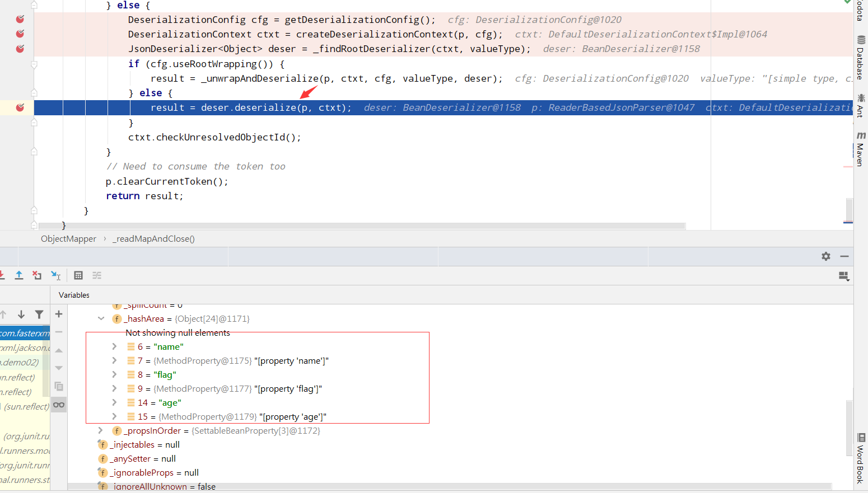
Task: Add a new watch with plus icon
Action: [x=59, y=314]
